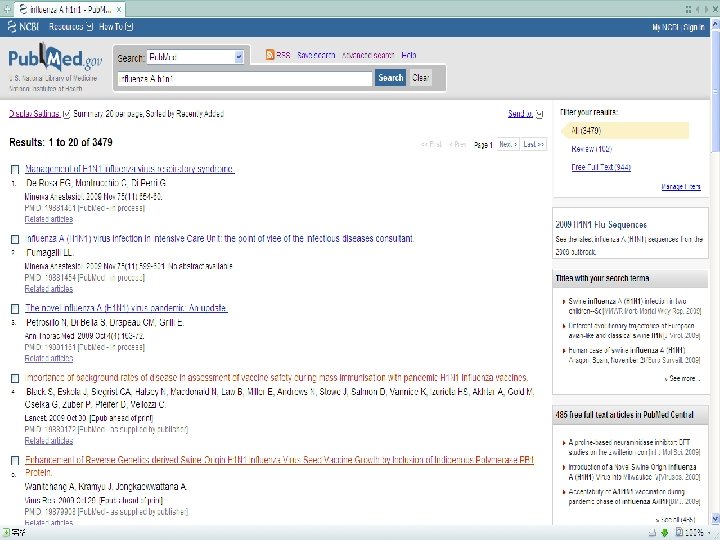Tick the checkbox for result 1 Management of H1N1
Image resolution: width=720 pixels, height=540 pixels.
pos(15,169)
